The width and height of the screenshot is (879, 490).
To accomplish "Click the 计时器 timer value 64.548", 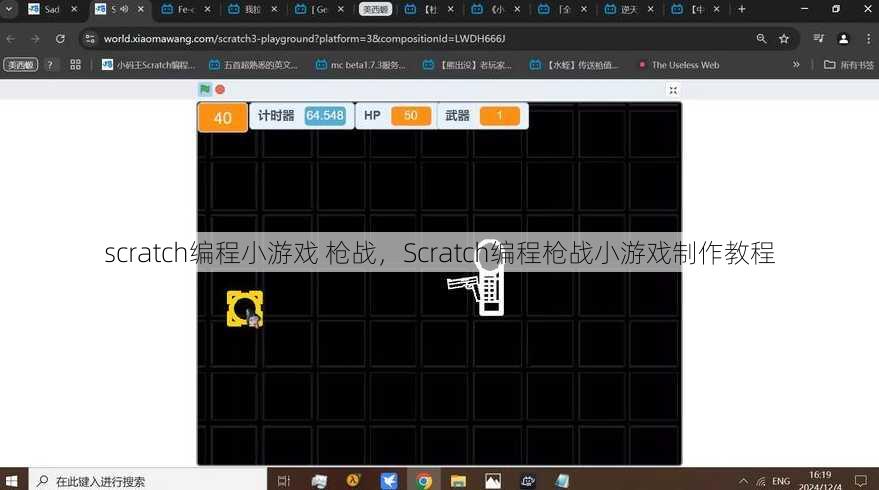I will [325, 116].
